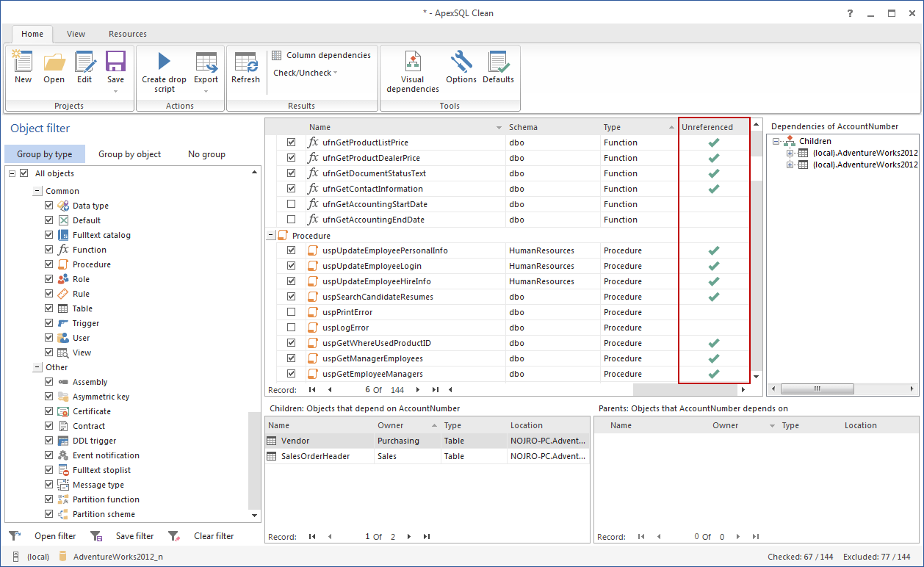Save the current project
The image size is (924, 567).
coord(115,66)
